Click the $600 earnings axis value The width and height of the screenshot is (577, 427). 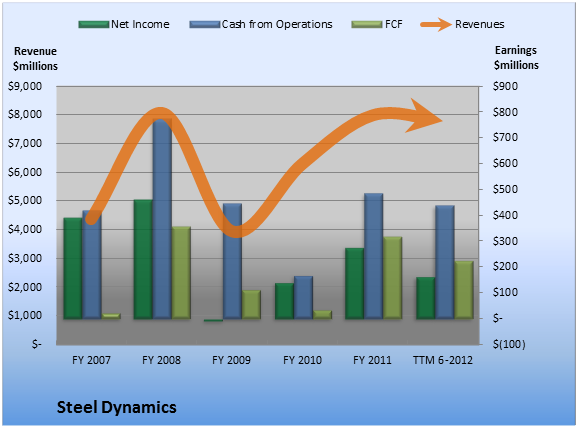505,163
